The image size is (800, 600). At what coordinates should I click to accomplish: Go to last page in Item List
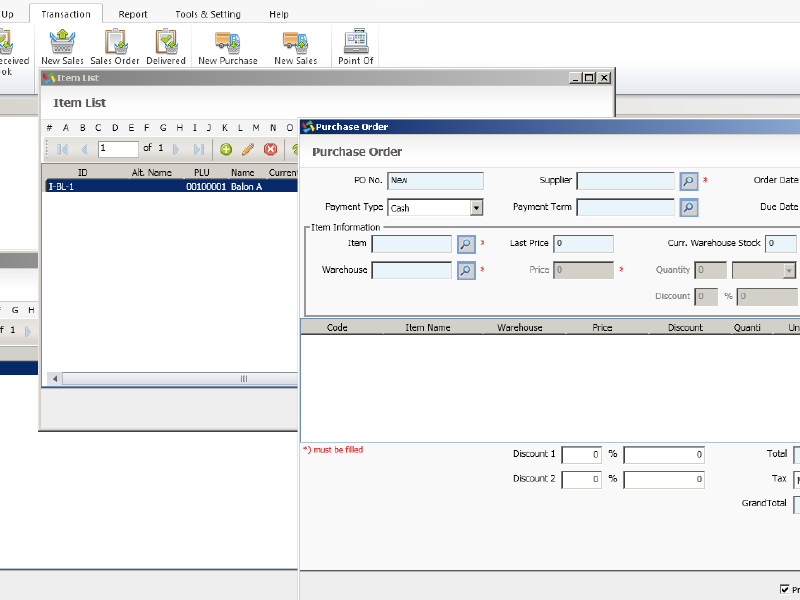(199, 149)
